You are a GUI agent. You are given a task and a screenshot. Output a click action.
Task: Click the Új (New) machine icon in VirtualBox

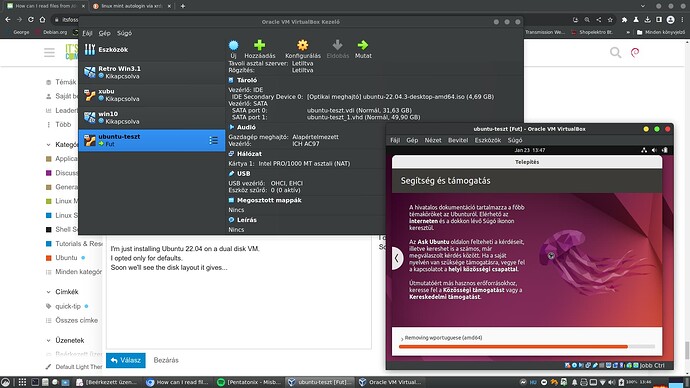[x=233, y=45]
